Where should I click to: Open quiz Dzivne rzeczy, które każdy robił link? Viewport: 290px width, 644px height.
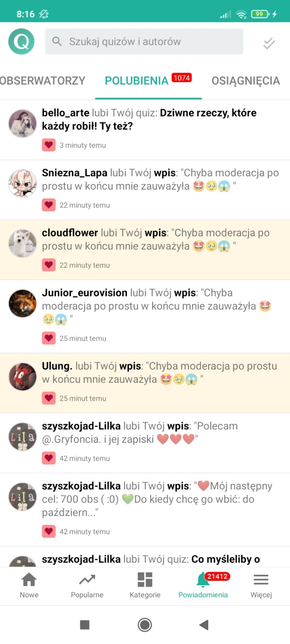149,120
